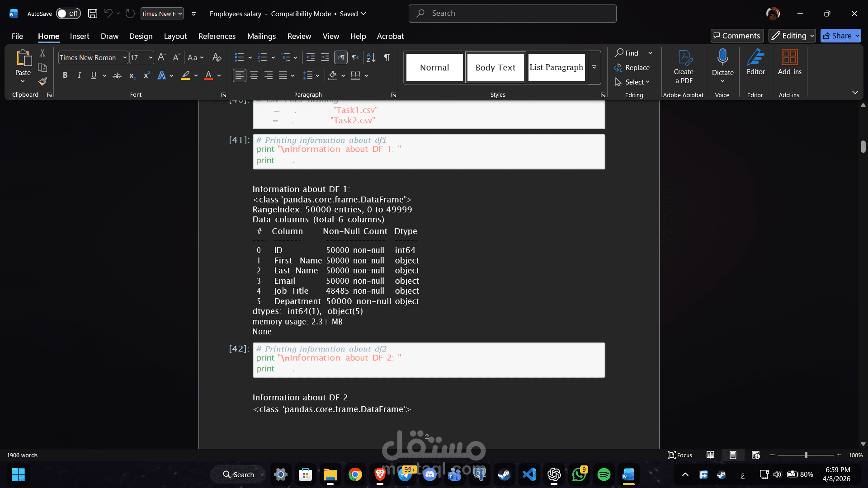Switch to Web Layout view
The height and width of the screenshot is (488, 868).
pos(756,455)
